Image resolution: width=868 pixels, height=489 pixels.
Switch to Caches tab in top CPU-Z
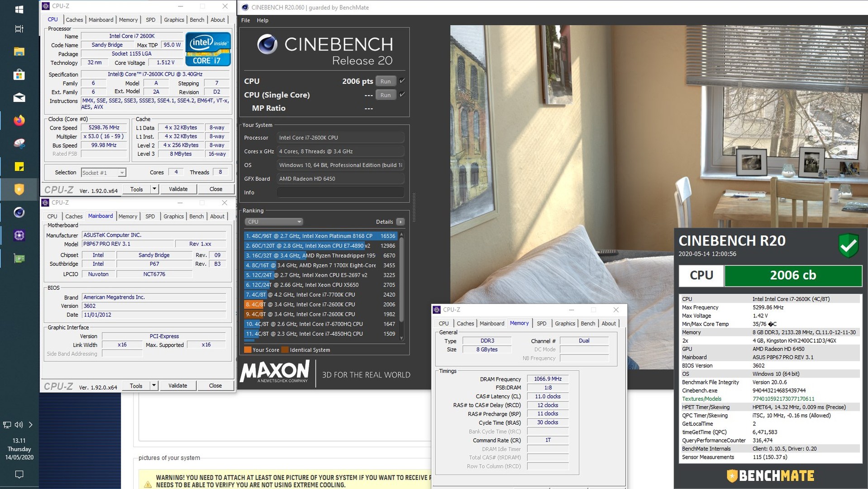[74, 20]
